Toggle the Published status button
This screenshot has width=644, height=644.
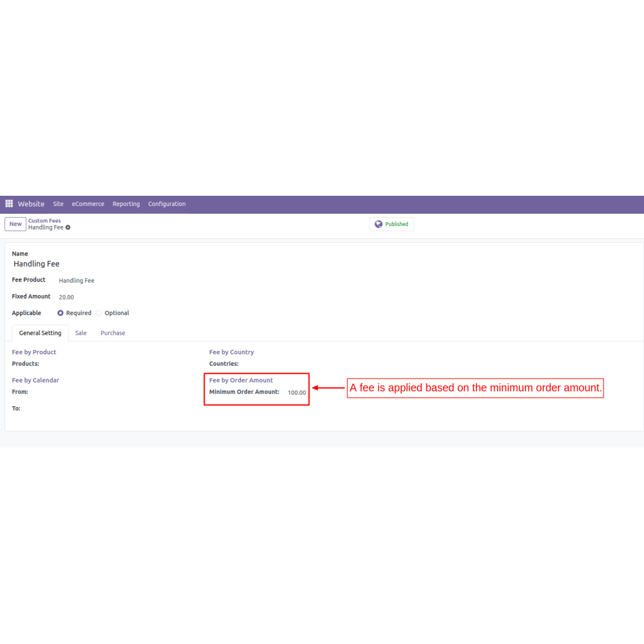pyautogui.click(x=392, y=224)
